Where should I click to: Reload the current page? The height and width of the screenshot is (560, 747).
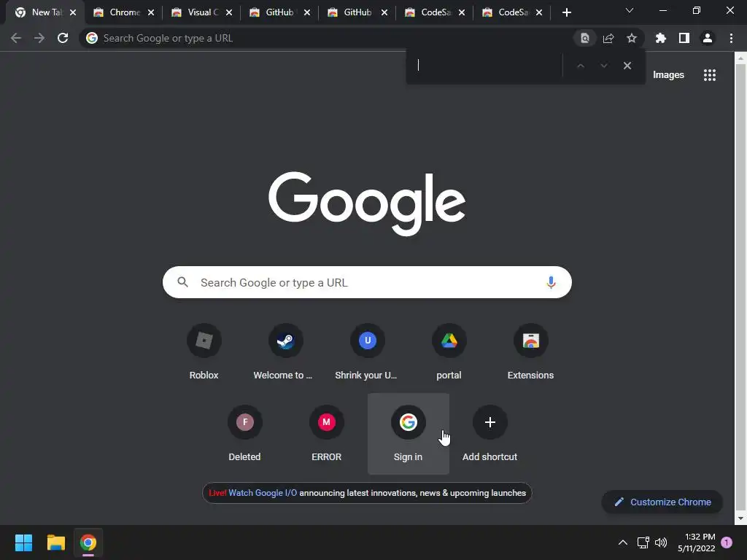pyautogui.click(x=63, y=38)
